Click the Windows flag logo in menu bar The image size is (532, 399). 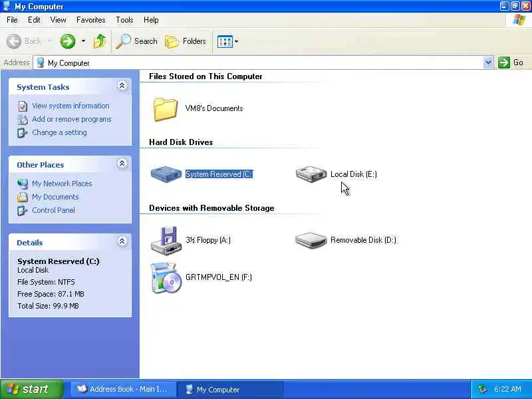point(519,20)
